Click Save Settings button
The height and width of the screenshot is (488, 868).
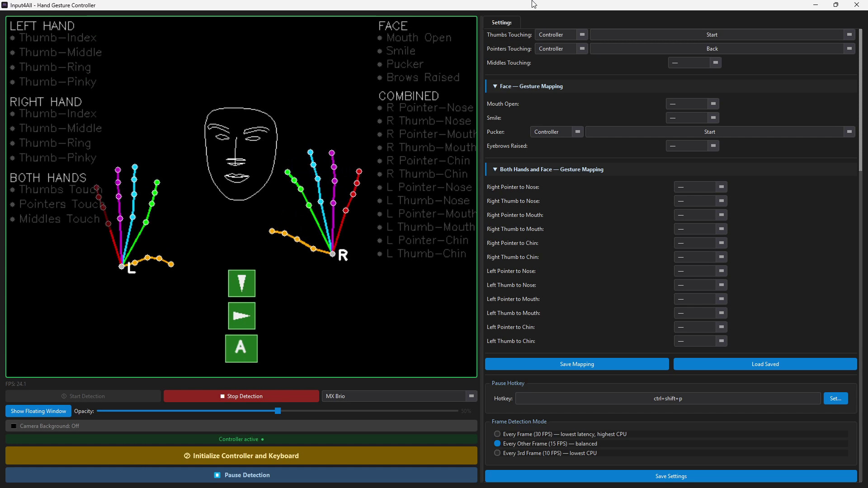(671, 476)
